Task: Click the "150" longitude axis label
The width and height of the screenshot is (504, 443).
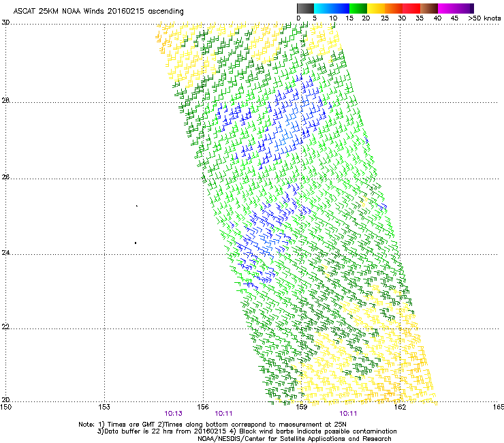Action: (5, 407)
